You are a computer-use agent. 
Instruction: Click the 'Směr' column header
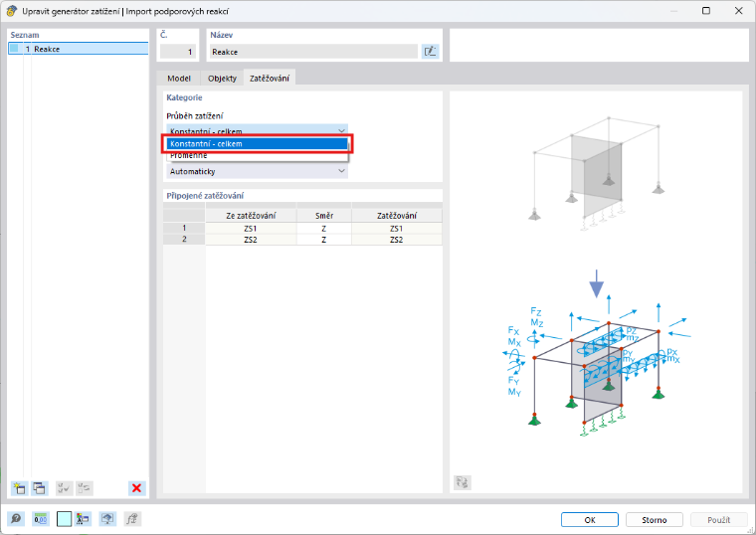[324, 216]
